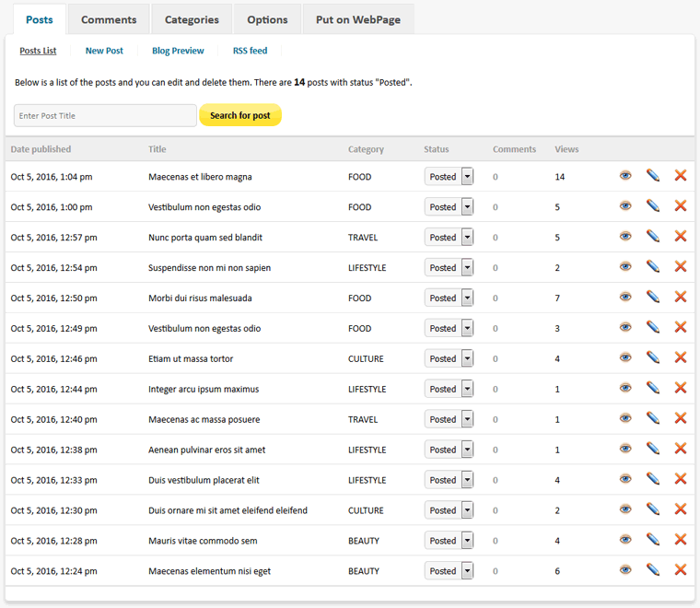The width and height of the screenshot is (700, 608).
Task: Delete 'Integer arcu ipsum maximus' post
Action: [x=681, y=388]
